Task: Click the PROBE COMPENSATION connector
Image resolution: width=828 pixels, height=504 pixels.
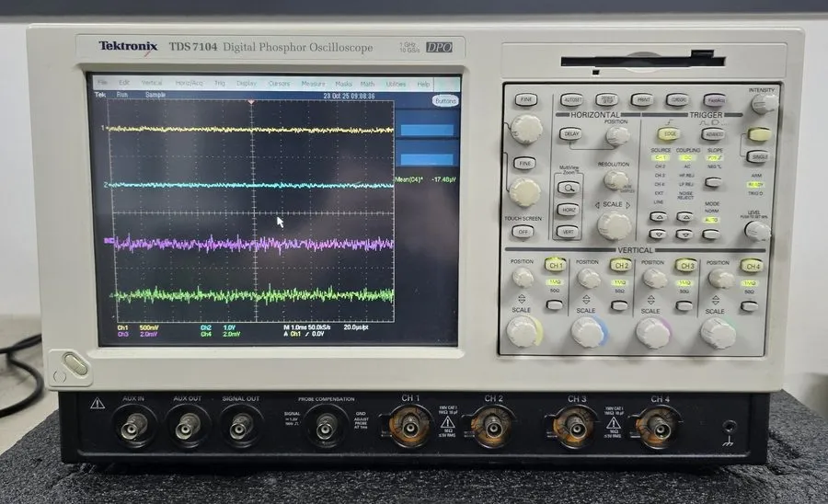Action: click(326, 427)
